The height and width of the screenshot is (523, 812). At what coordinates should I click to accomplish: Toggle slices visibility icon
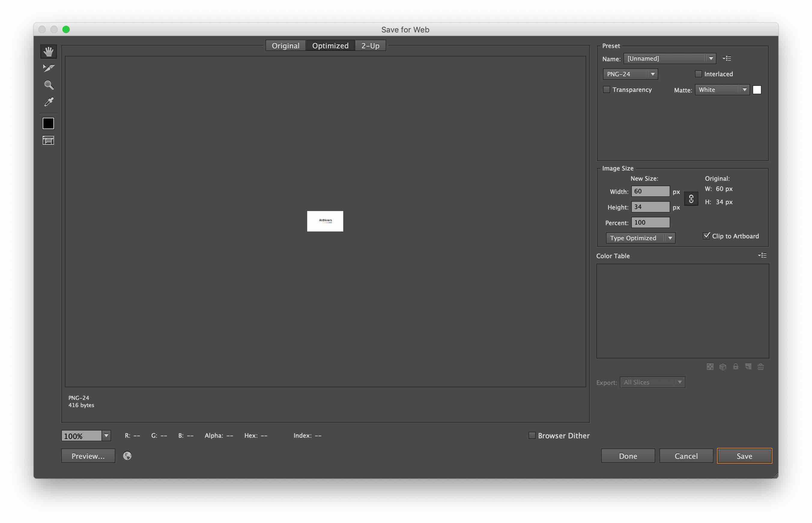point(48,140)
